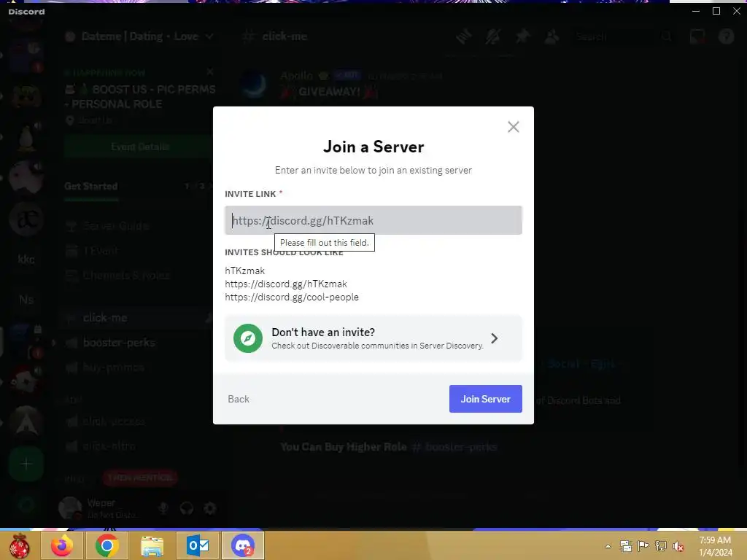Open User Settings gear icon
The image size is (747, 560).
(x=210, y=508)
